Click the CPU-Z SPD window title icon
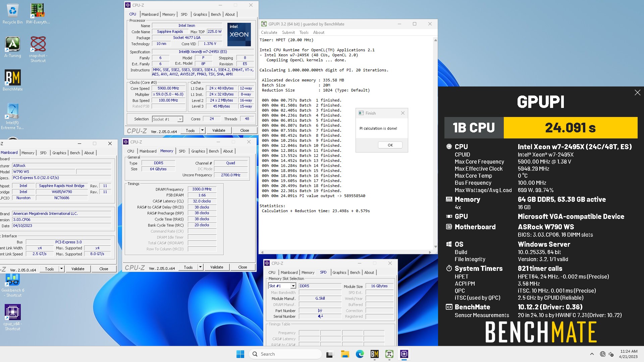The height and width of the screenshot is (362, 644). point(267,263)
